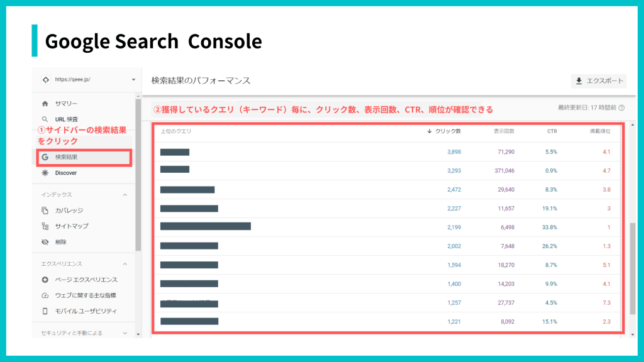Click the home icon for サマリー
The image size is (644, 362).
pyautogui.click(x=45, y=104)
